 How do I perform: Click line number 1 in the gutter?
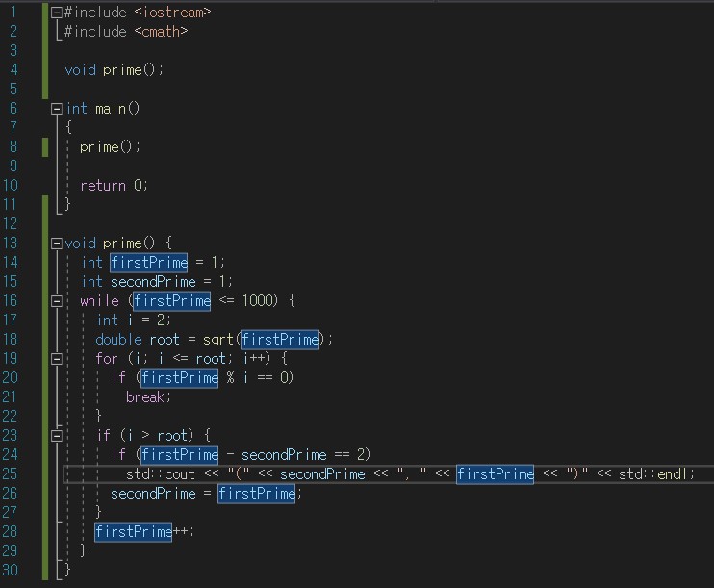(13, 12)
